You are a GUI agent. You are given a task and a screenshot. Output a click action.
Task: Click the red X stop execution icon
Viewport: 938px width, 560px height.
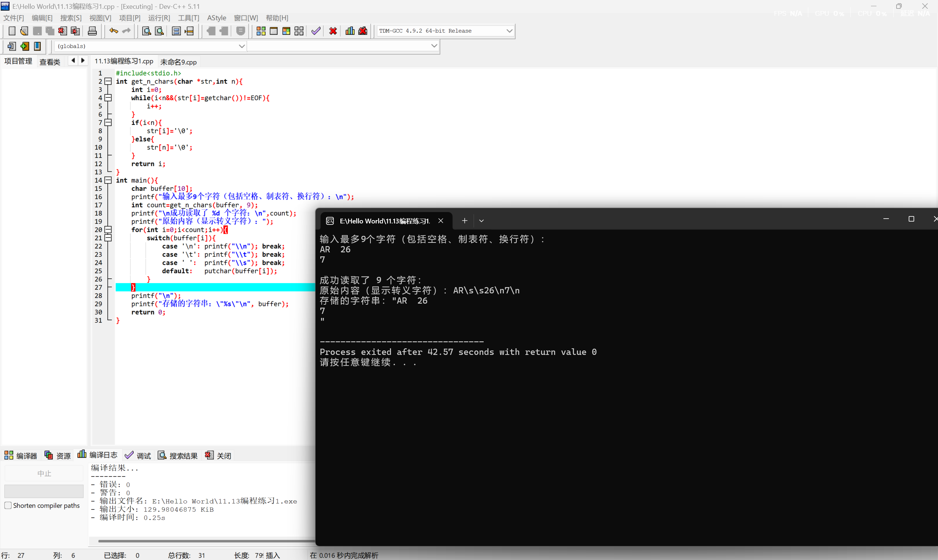click(333, 31)
